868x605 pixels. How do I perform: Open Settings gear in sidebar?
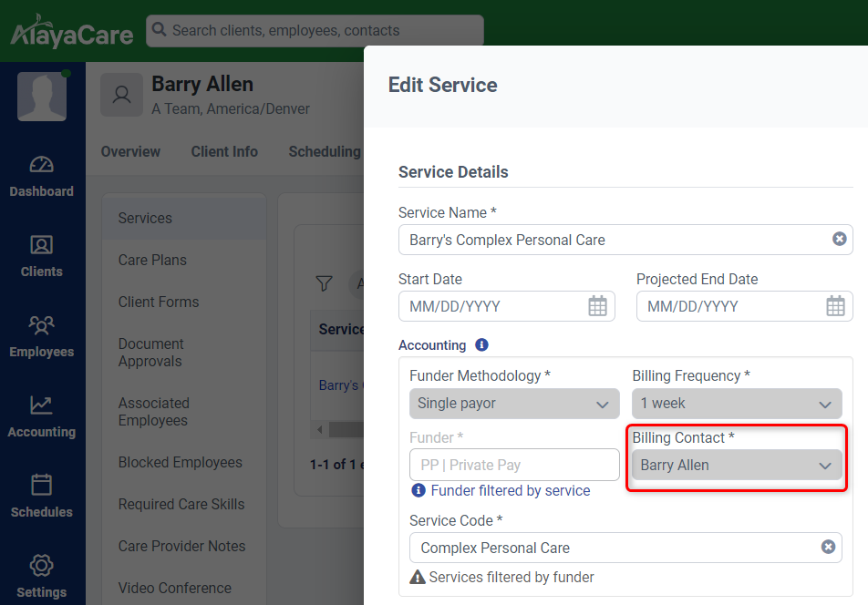[x=42, y=567]
